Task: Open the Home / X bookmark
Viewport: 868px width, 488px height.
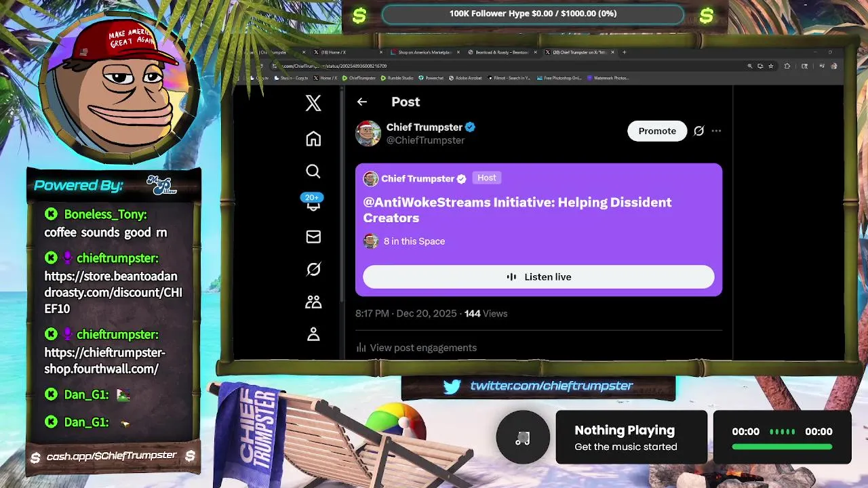Action: point(325,78)
